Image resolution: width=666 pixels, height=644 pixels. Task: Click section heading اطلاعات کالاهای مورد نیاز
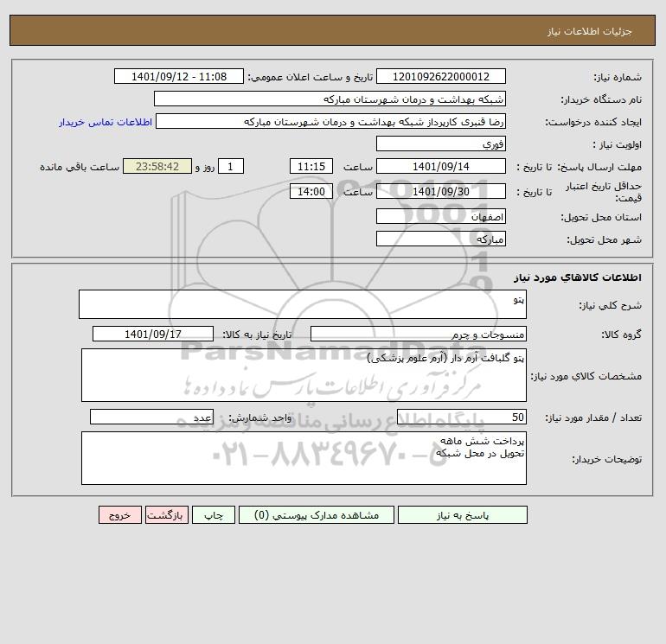578,277
